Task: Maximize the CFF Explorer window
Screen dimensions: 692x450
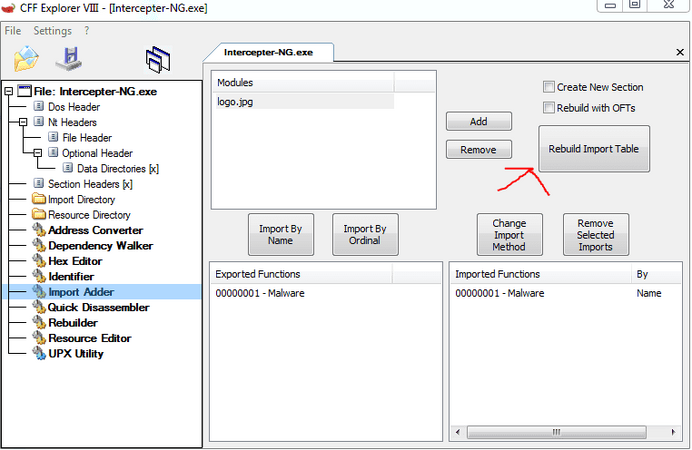Action: (635, 5)
